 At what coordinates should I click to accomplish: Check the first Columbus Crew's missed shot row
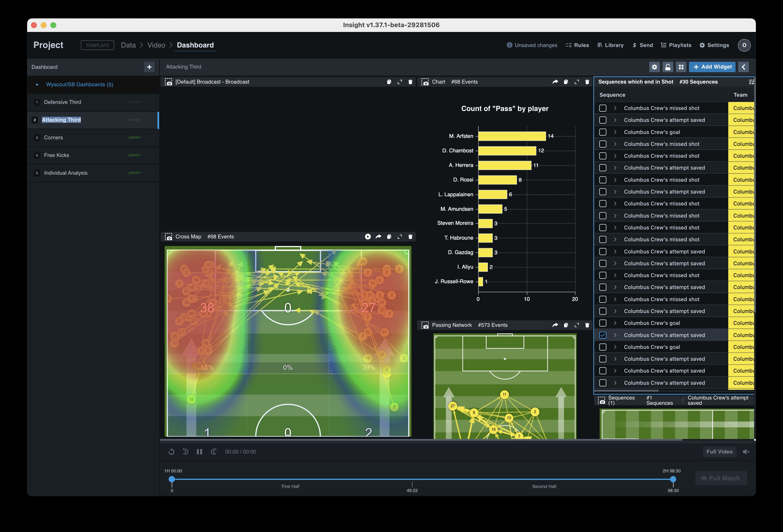point(603,108)
